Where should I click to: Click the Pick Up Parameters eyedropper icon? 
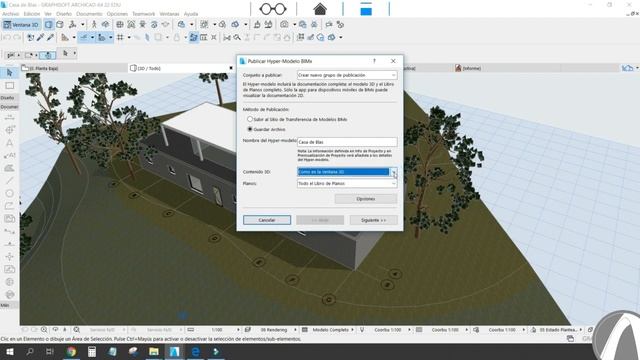40,38
